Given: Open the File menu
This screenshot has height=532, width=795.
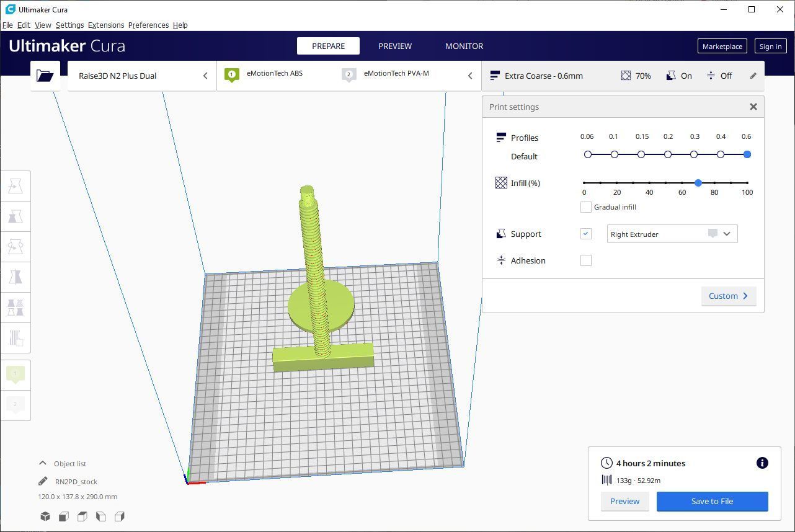Looking at the screenshot, I should 7,25.
